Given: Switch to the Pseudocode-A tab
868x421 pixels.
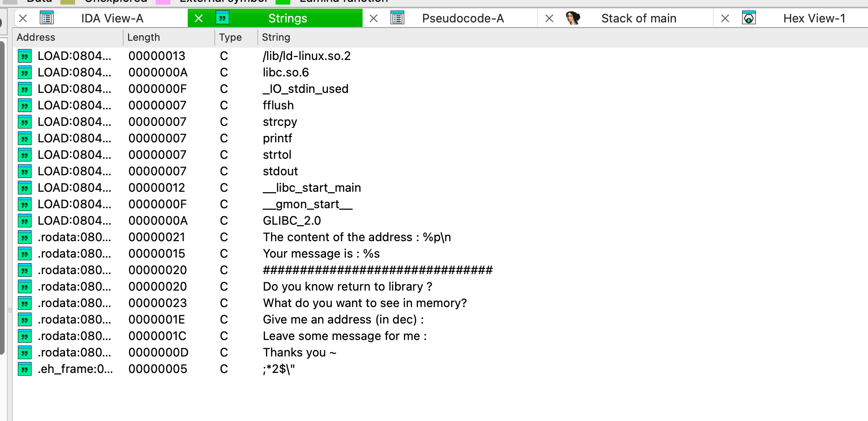Looking at the screenshot, I should pyautogui.click(x=462, y=18).
